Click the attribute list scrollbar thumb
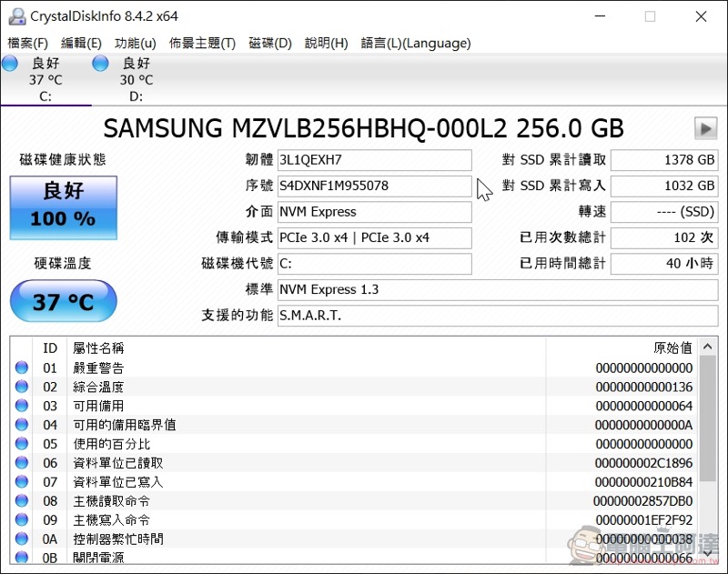 point(708,418)
